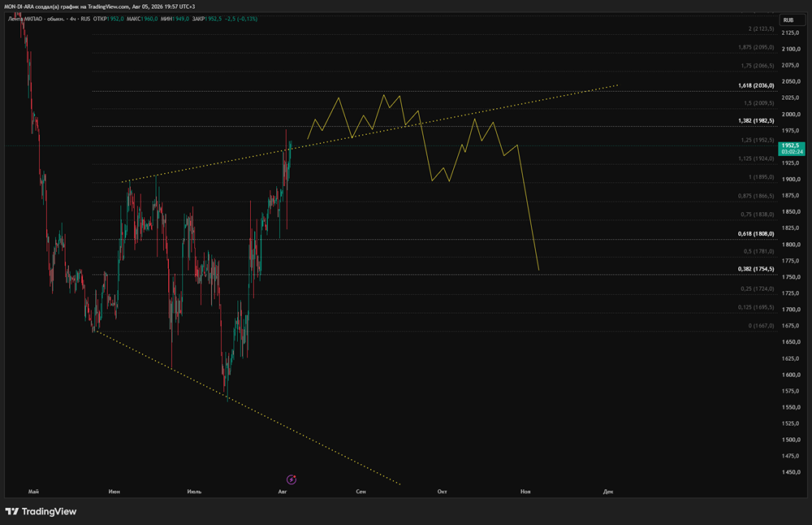Image resolution: width=812 pixels, height=525 pixels.
Task: Click the 1800,0 price scale label
Action: point(791,245)
